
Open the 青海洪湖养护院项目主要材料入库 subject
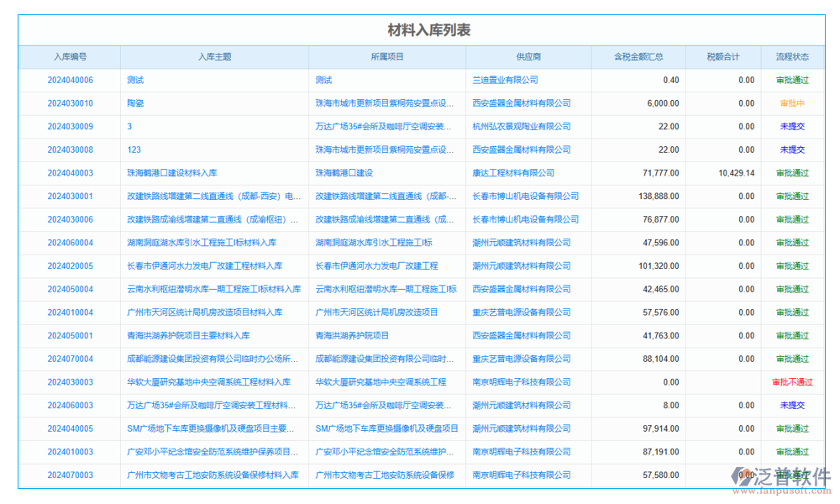[x=188, y=336]
